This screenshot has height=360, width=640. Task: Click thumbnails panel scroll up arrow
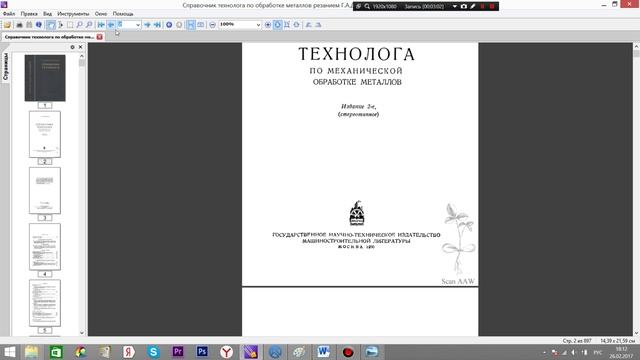(x=82, y=56)
